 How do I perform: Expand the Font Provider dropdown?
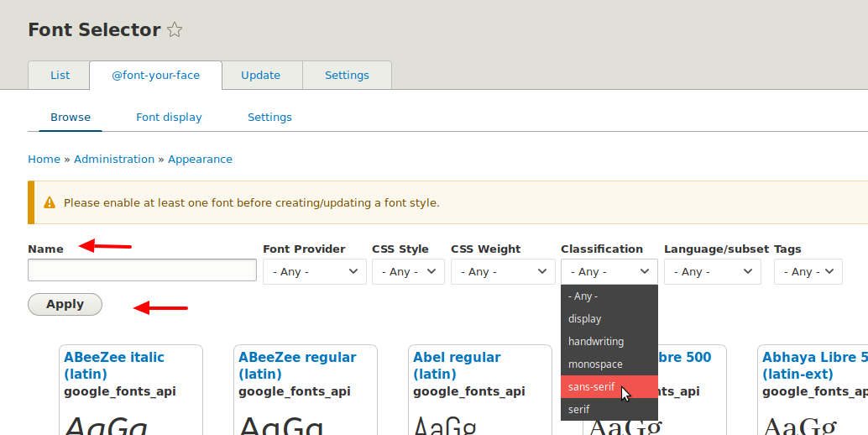(x=315, y=272)
